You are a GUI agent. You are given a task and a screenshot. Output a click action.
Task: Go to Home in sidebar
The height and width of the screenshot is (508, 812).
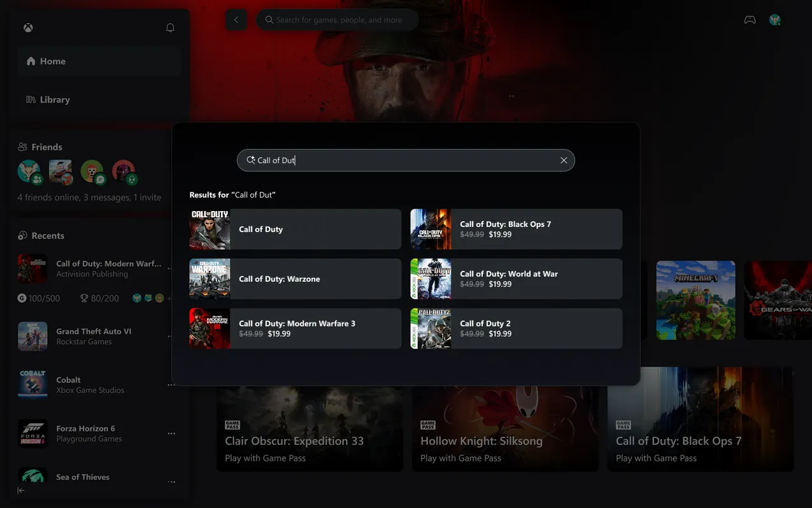99,61
